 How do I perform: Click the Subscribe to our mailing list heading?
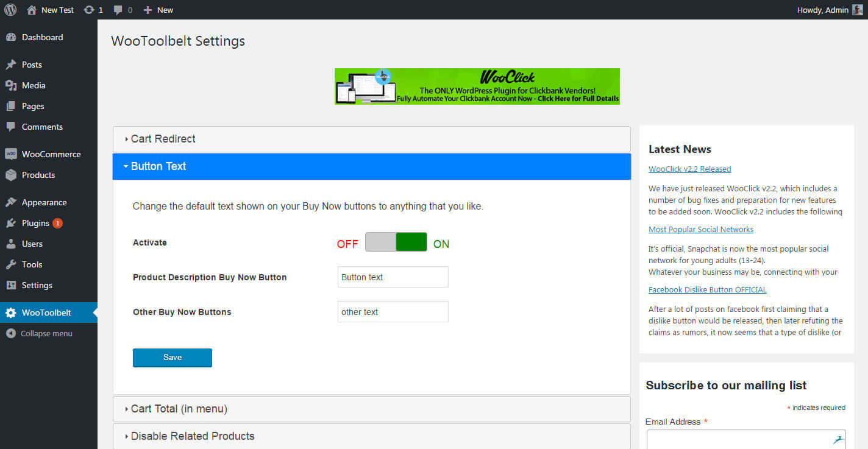726,386
